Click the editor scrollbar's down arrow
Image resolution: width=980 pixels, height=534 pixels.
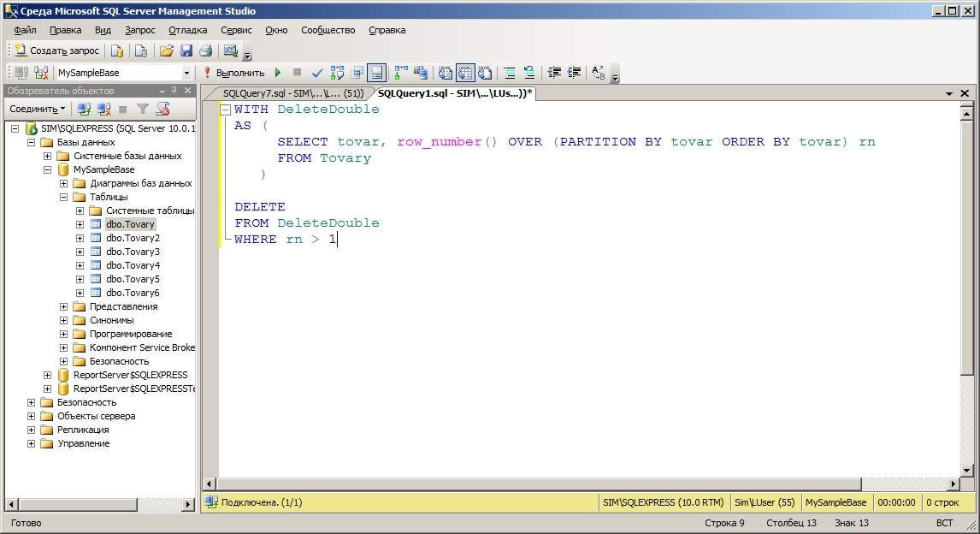pos(966,471)
